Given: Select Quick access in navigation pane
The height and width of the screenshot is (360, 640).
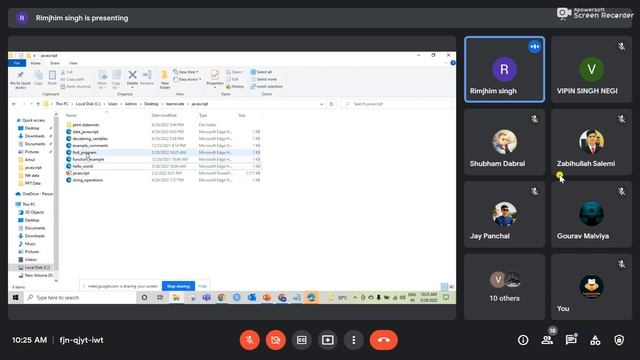Looking at the screenshot, I should [33, 120].
